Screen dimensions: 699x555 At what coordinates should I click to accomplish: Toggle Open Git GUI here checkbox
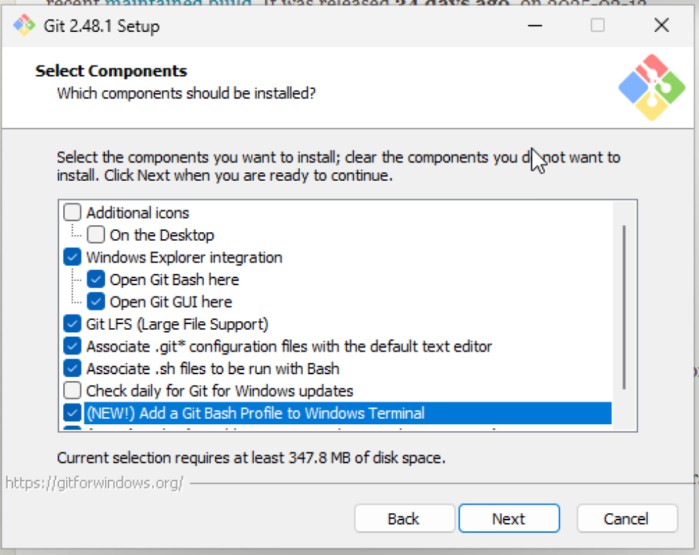click(x=96, y=302)
